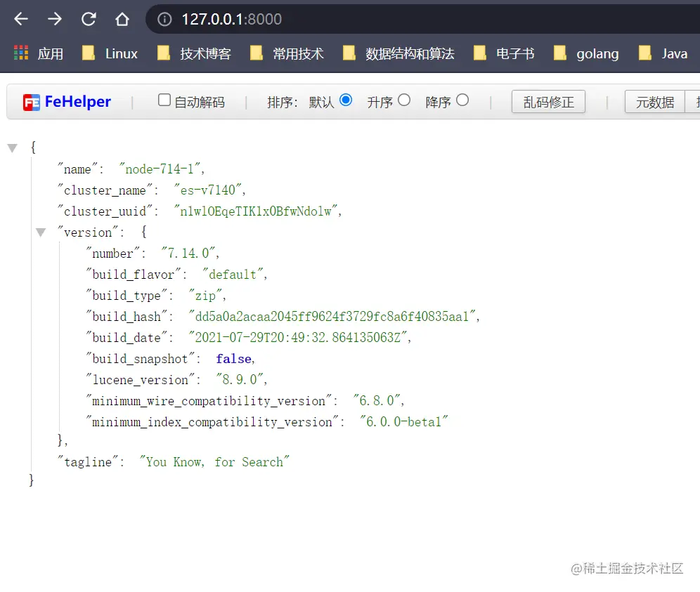Viewport: 700px width, 592px height.
Task: Open the 应用 apps grid shortcut
Action: 39,53
